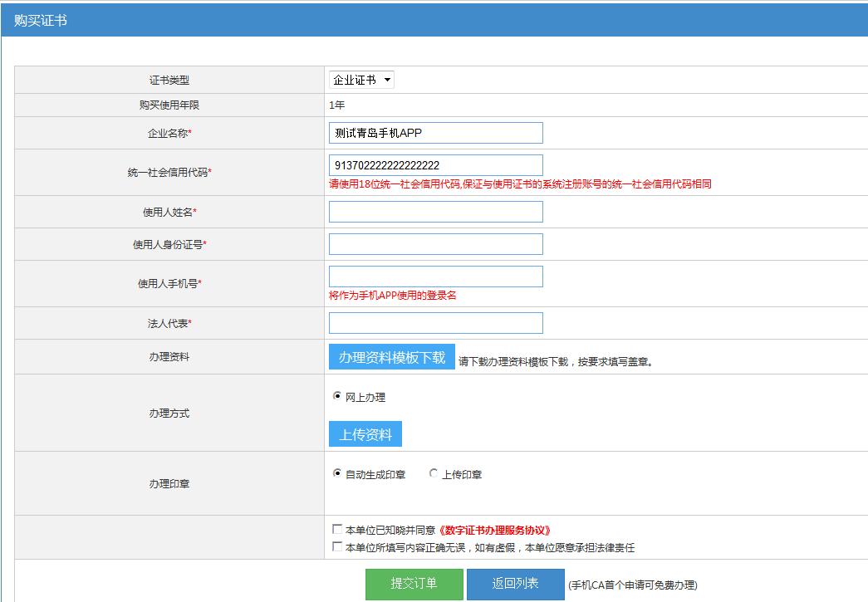
Task: Choose the 自动生成印章 radio option
Action: pos(337,474)
